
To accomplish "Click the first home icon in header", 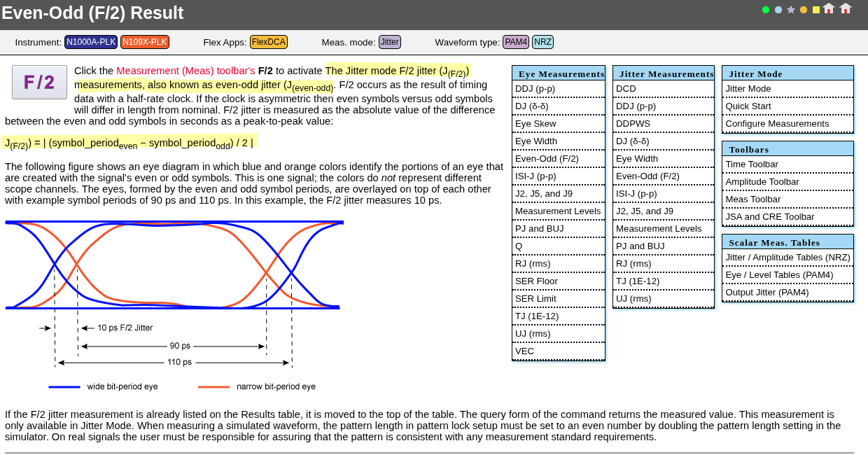I will tap(829, 8).
